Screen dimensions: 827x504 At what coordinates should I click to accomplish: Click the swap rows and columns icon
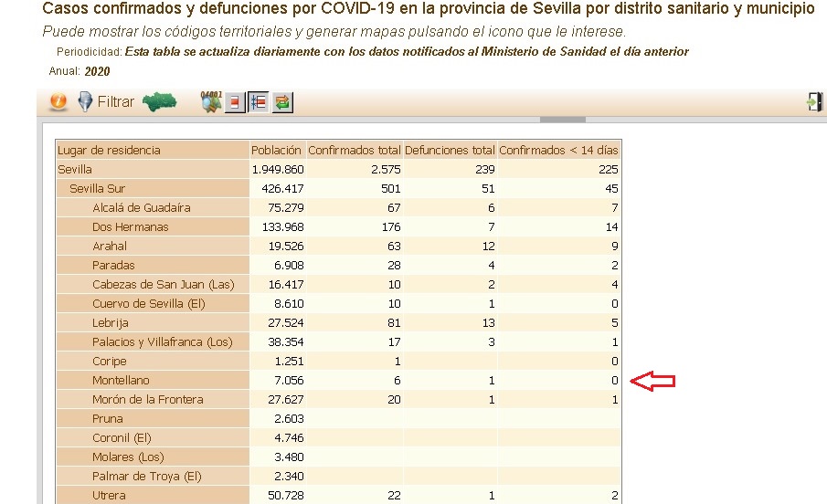point(282,102)
